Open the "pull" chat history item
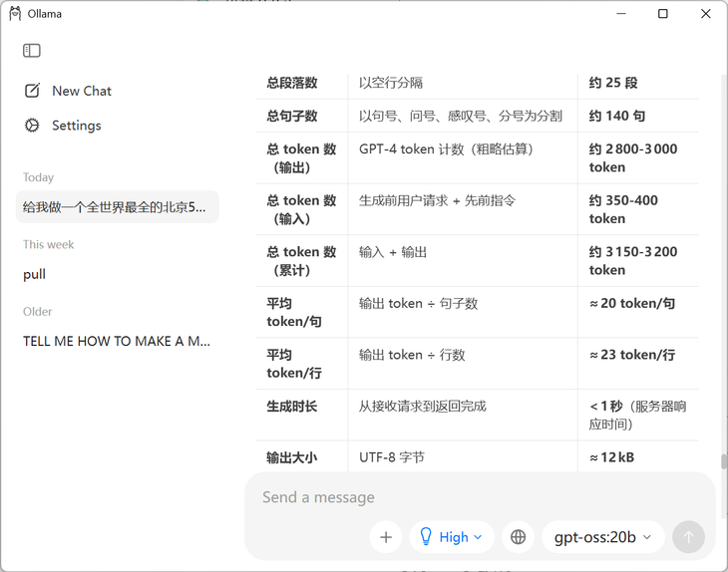The image size is (728, 572). [x=35, y=274]
